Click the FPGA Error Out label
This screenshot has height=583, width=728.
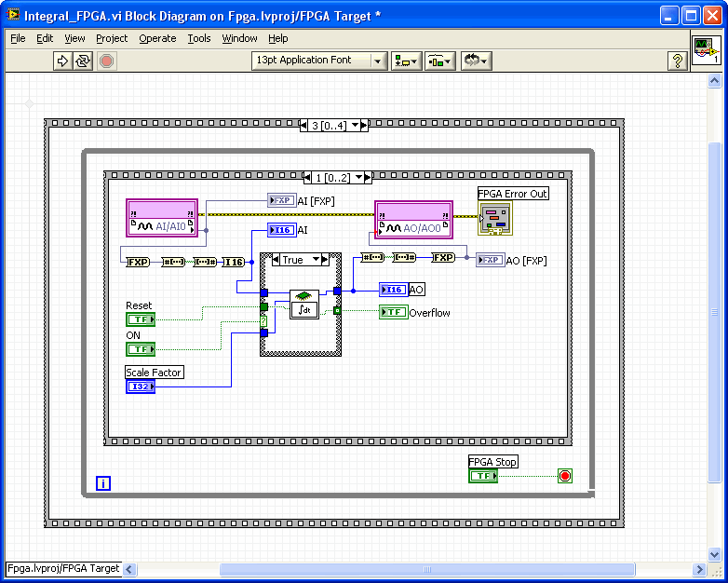tap(513, 194)
